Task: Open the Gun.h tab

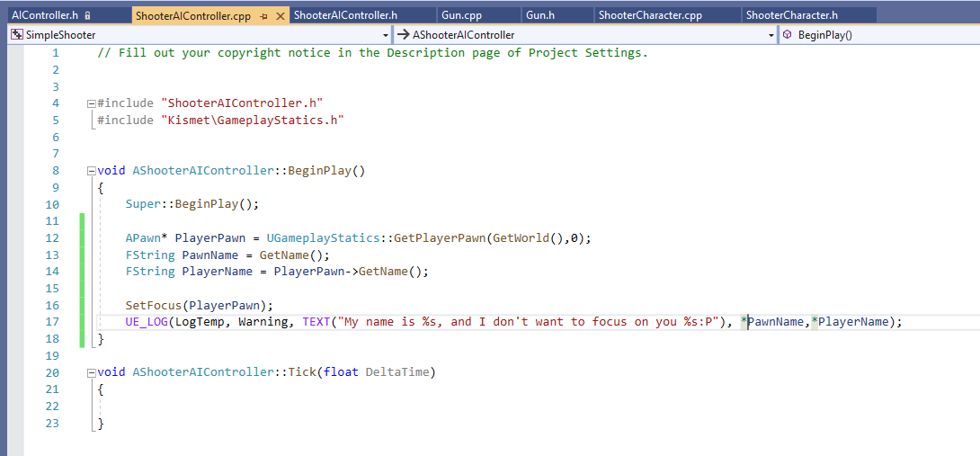Action: pyautogui.click(x=540, y=15)
